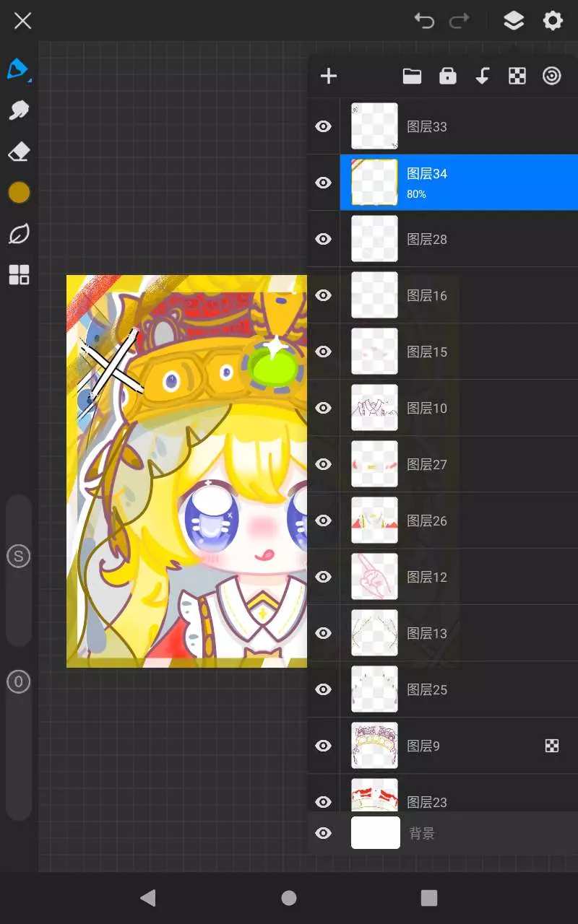Select layer name 图层16
The height and width of the screenshot is (924, 578).
click(x=427, y=295)
